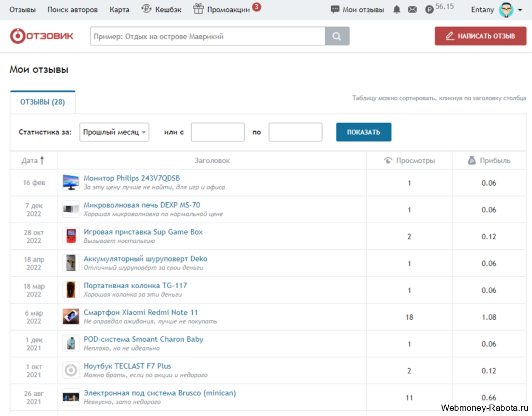Viewport: 532px width, 416px height.
Task: Open review Электронная под система Brusco (minican)
Action: (160, 393)
